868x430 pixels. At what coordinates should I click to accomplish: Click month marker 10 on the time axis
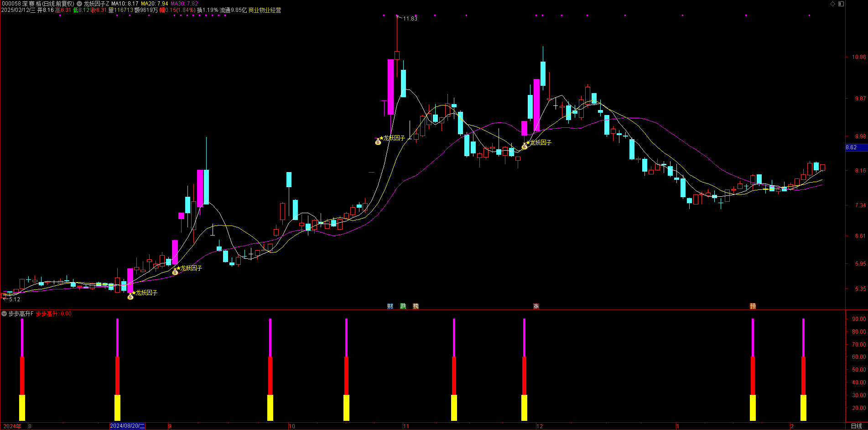point(292,426)
